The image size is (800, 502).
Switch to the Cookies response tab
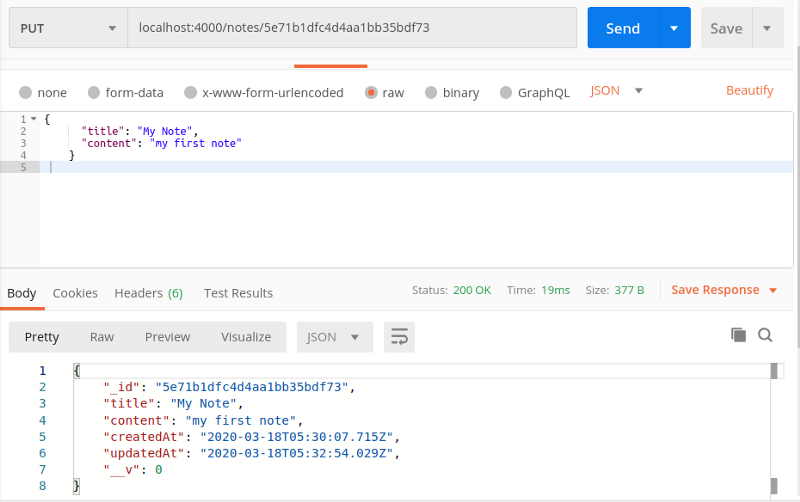click(x=75, y=293)
